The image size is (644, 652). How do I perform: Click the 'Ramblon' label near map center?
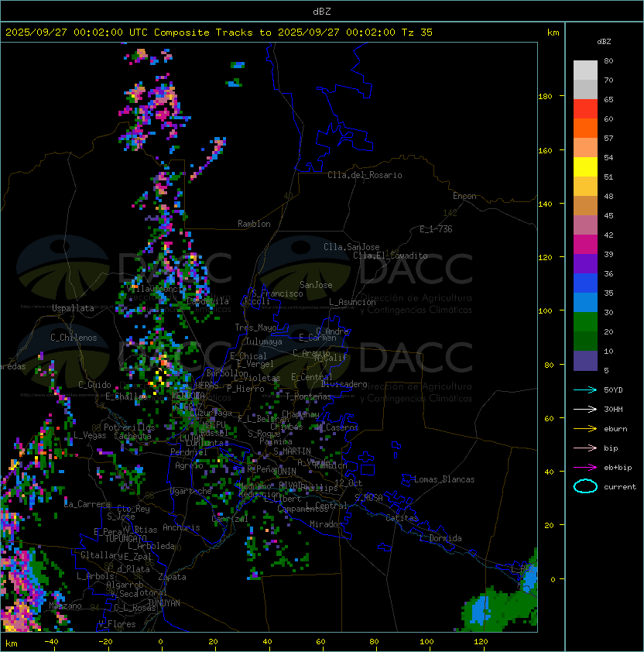(254, 224)
